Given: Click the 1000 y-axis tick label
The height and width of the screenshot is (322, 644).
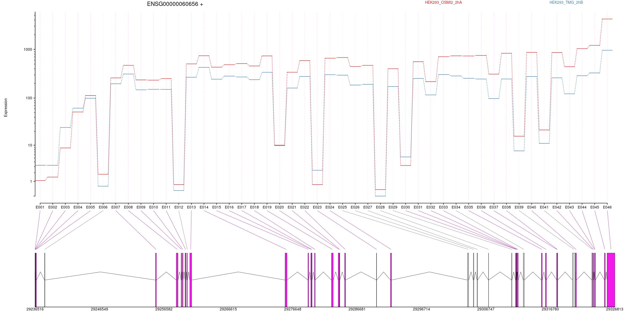Looking at the screenshot, I should point(28,50).
